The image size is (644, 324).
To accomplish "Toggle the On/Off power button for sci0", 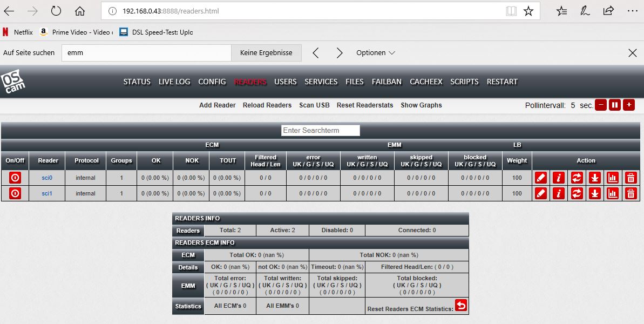I will 15,177.
